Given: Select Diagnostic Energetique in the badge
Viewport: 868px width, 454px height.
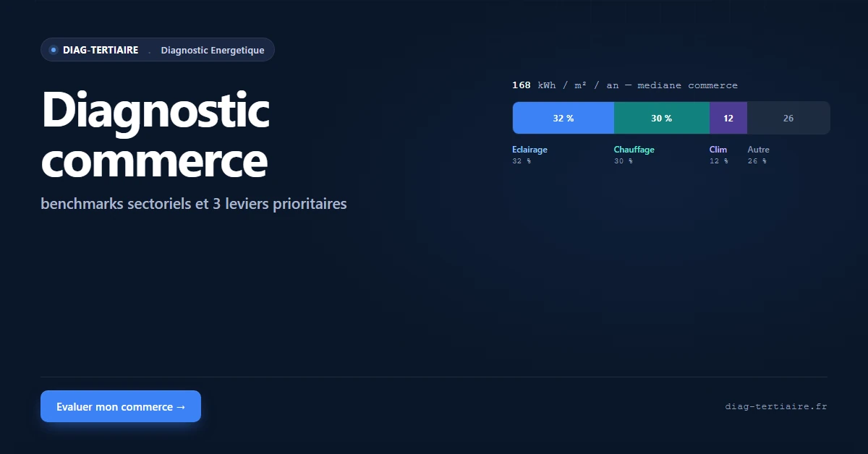Looking at the screenshot, I should [x=213, y=51].
